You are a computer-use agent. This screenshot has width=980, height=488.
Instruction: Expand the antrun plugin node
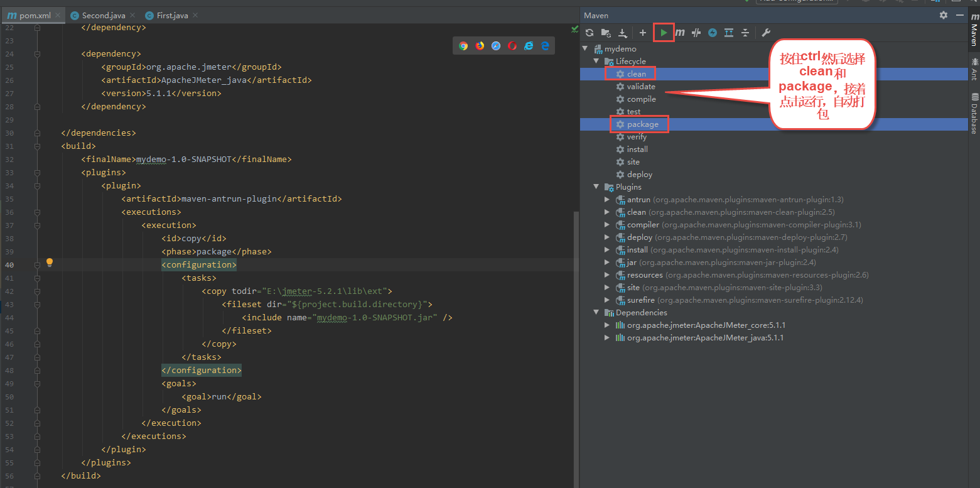607,200
